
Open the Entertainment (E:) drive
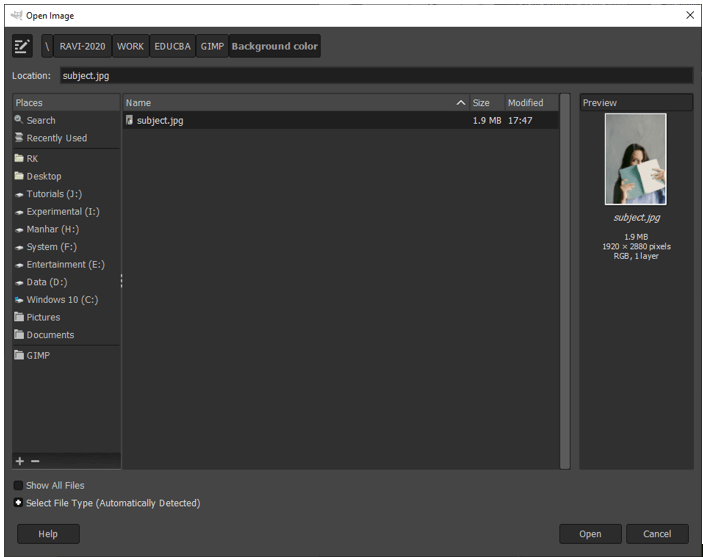pos(66,265)
